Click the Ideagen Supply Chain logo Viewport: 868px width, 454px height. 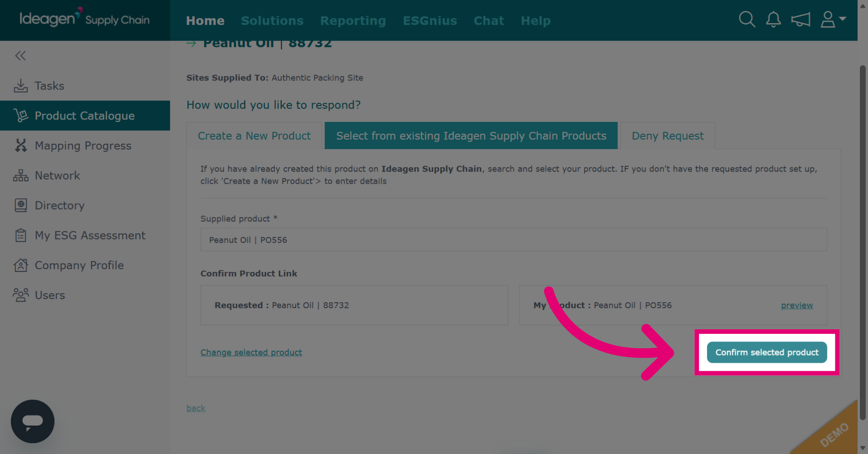[x=85, y=18]
